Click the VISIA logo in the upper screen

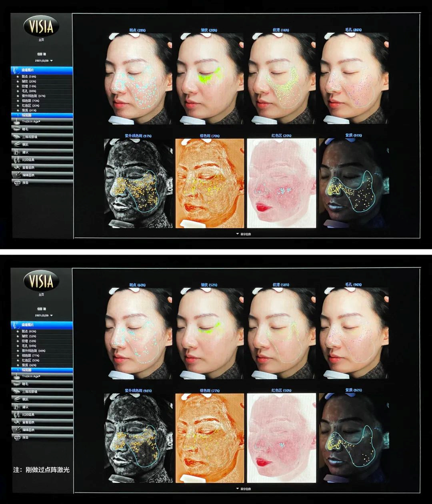(x=41, y=26)
